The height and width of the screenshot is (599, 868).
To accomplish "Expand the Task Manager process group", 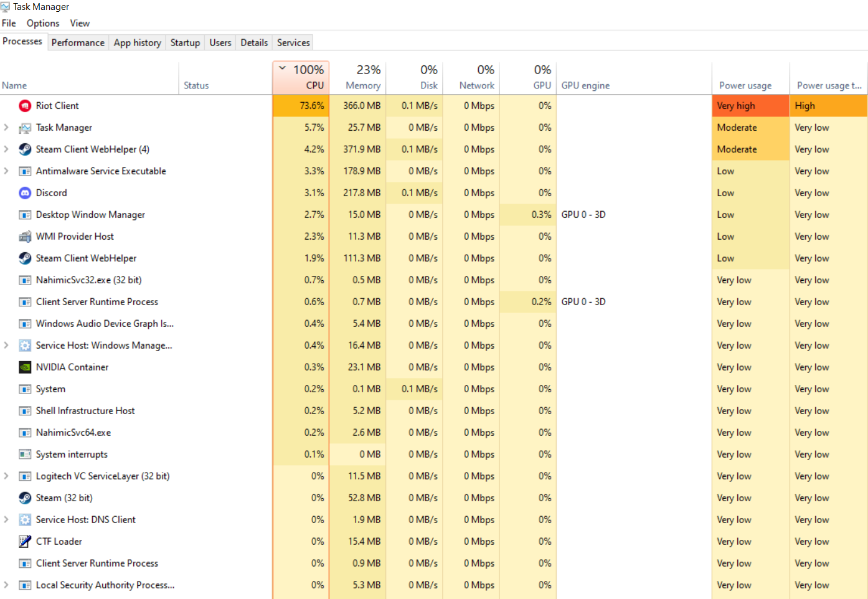I will (x=6, y=128).
